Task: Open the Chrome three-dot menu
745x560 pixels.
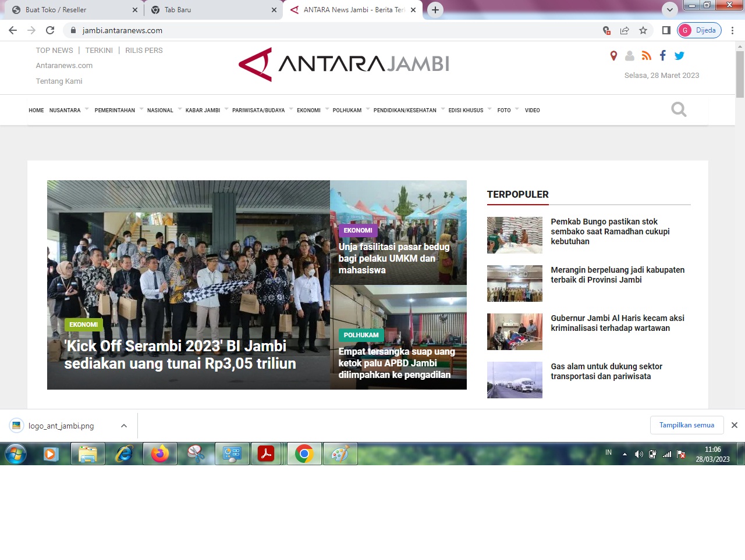Action: tap(732, 30)
